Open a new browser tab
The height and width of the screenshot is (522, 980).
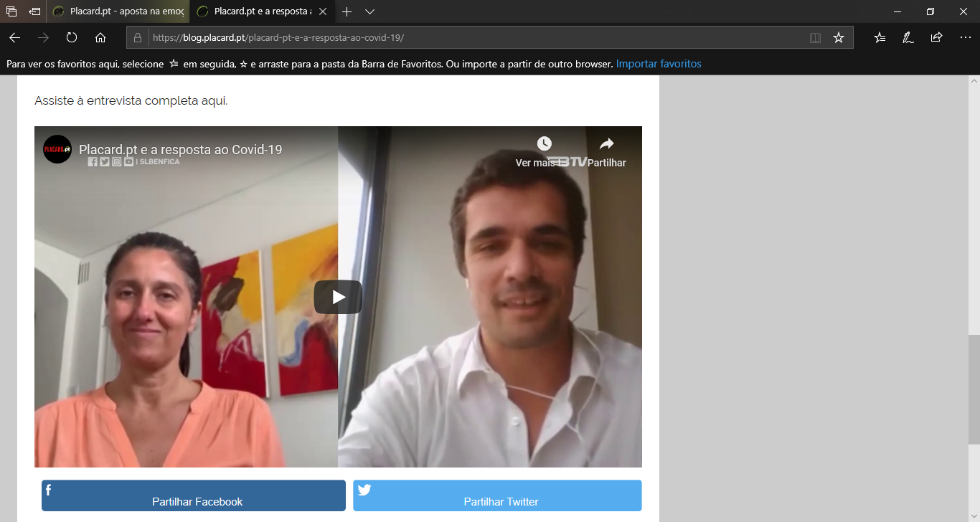coord(347,11)
